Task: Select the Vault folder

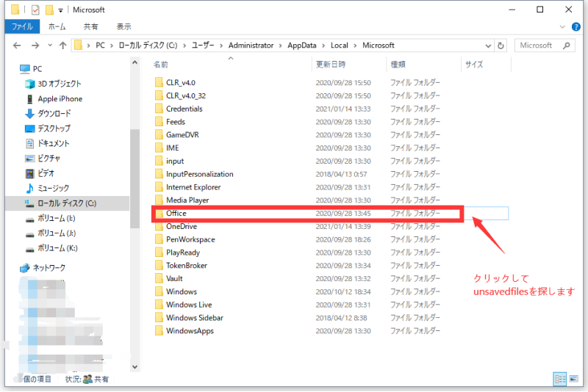Action: [x=174, y=278]
